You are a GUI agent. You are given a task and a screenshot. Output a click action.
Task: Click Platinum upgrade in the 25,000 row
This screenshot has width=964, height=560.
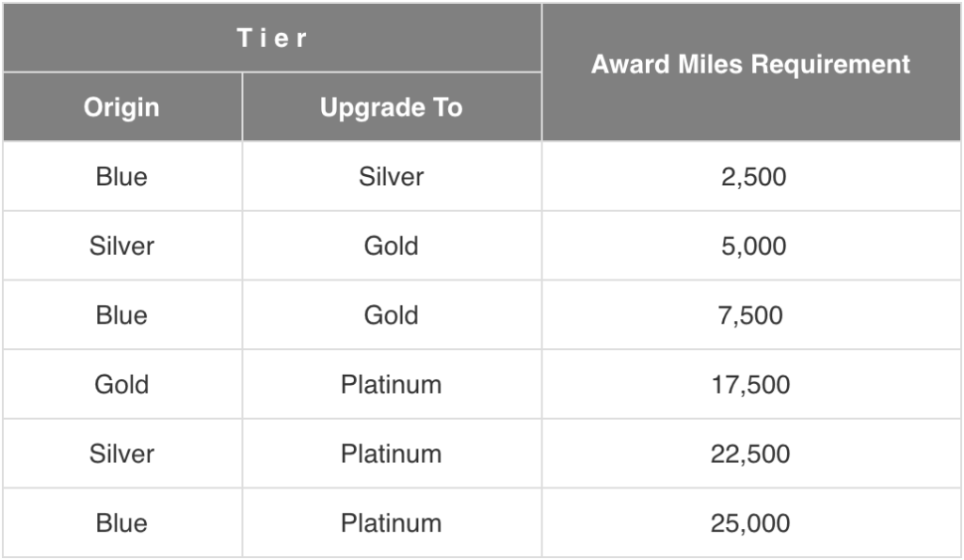pos(392,524)
